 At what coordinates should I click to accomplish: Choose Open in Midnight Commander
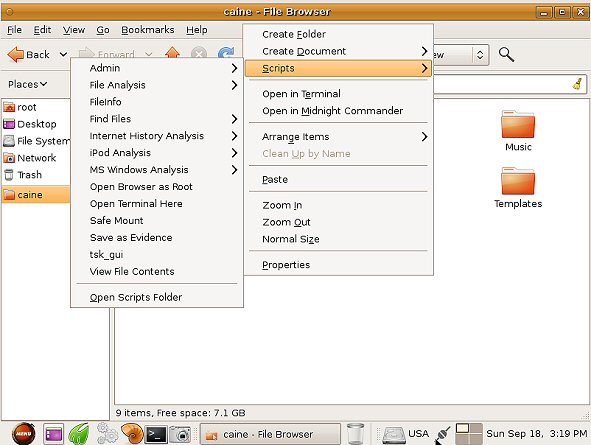(x=338, y=111)
